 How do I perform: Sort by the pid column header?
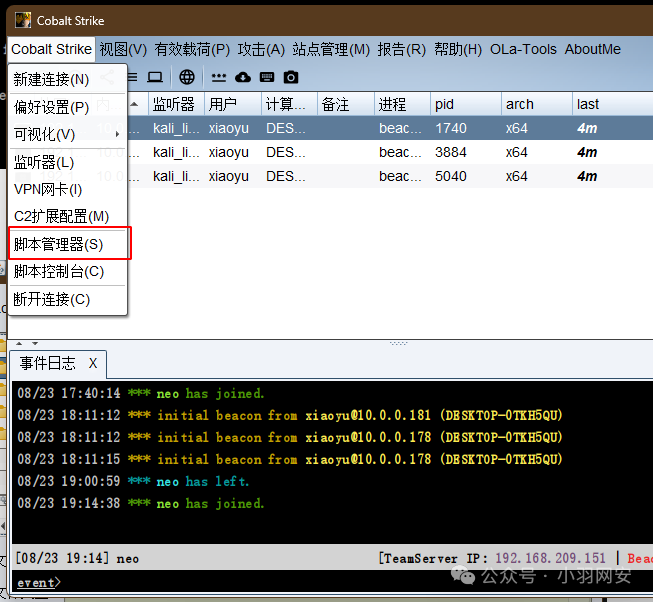coord(466,104)
